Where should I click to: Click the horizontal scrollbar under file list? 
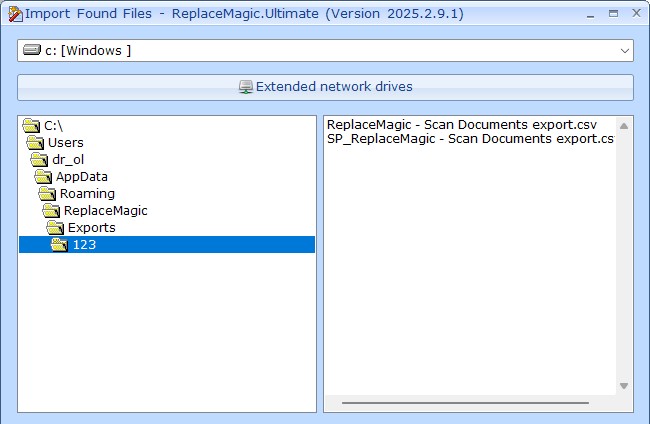coord(472,404)
